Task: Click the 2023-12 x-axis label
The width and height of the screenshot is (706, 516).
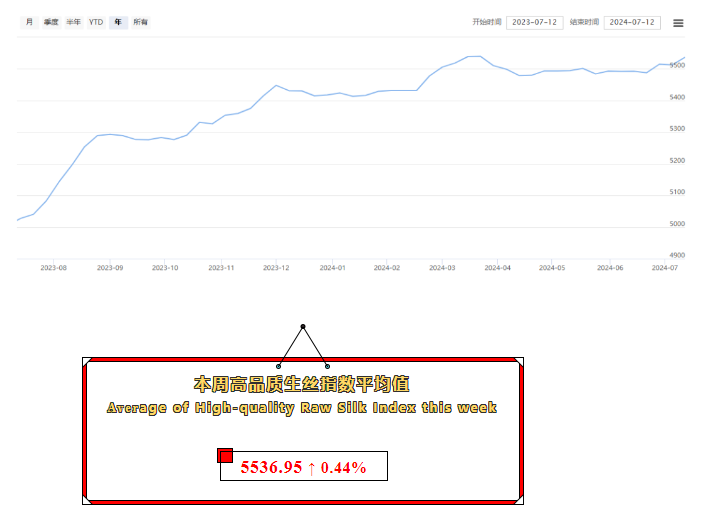Action: 276,268
